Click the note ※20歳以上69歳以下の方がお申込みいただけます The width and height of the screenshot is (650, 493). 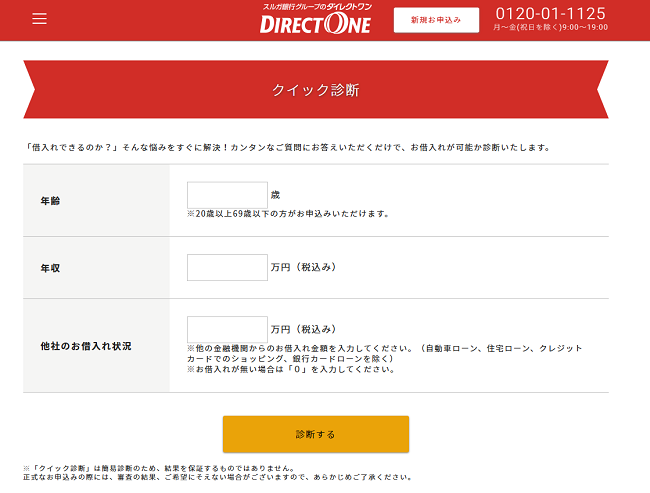tap(288, 214)
